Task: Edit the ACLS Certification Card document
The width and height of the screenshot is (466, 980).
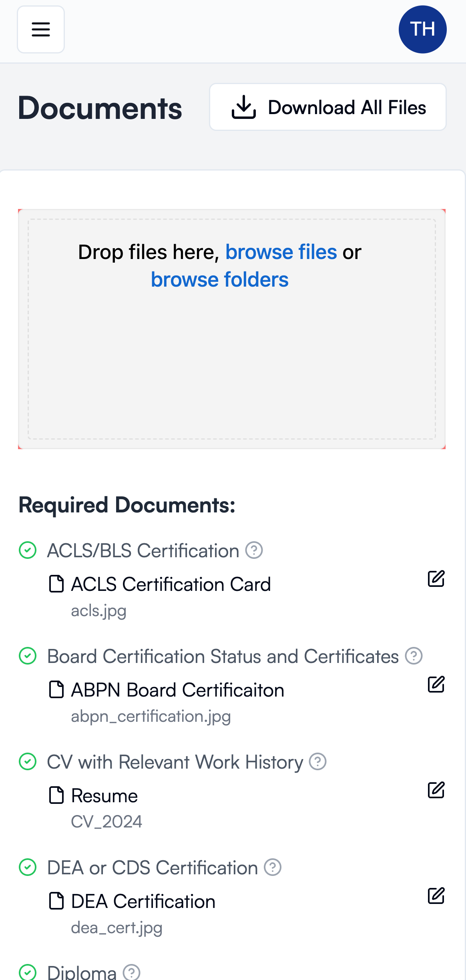Action: coord(436,579)
